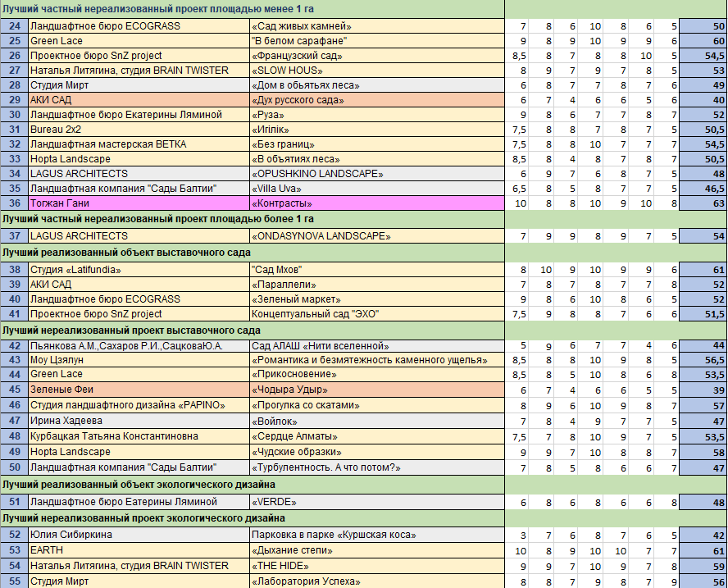728x588 pixels.
Task: Select the «Дыхание степи» cell
Action: coord(375,551)
